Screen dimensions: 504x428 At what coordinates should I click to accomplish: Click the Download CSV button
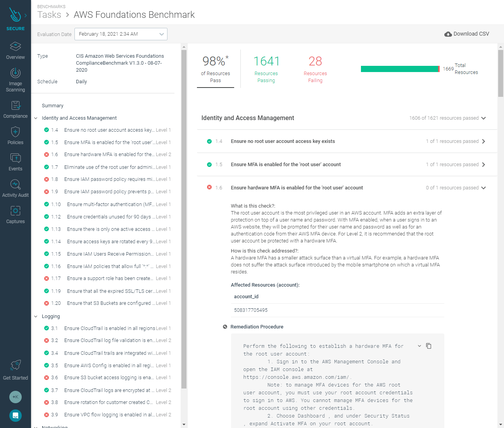[x=467, y=34]
